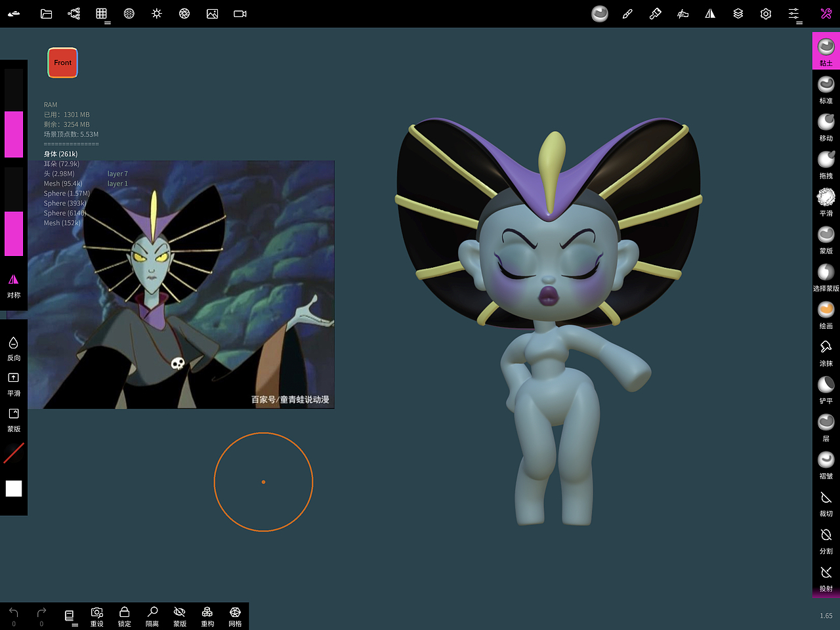
Task: Open the post-process aperture menu
Action: click(x=184, y=14)
